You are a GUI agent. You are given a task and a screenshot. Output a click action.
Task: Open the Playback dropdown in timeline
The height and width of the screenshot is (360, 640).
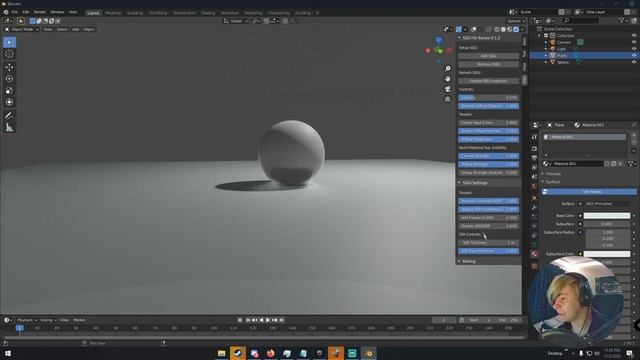[27, 320]
